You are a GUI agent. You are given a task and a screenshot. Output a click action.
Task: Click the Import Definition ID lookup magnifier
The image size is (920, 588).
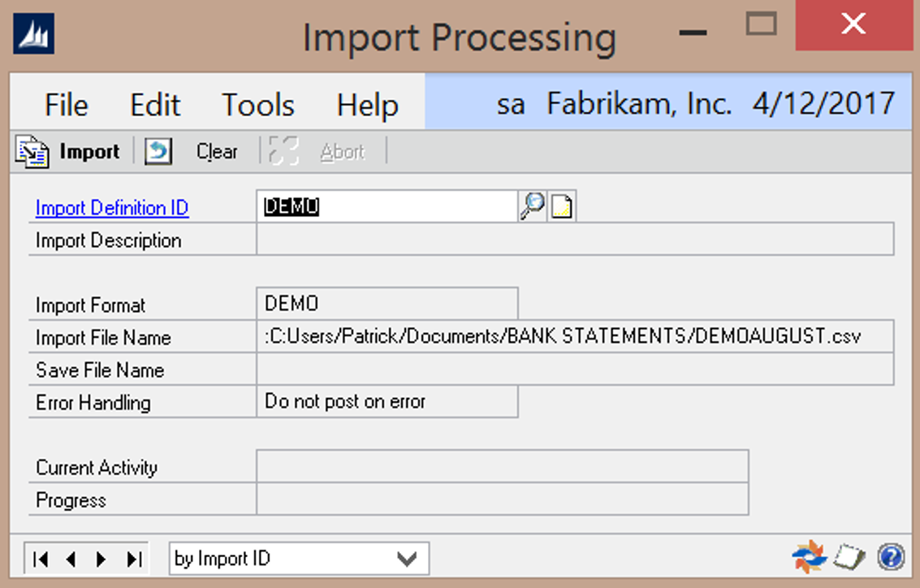click(532, 208)
